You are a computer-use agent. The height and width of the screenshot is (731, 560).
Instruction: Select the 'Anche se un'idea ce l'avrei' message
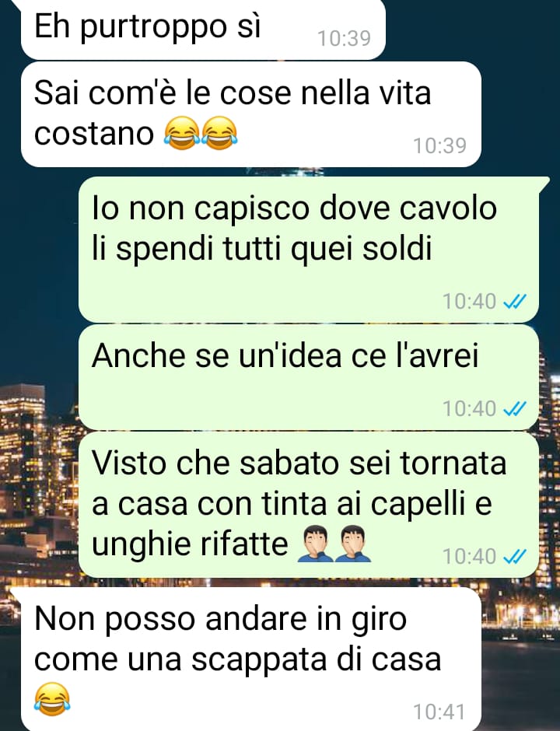click(x=309, y=377)
